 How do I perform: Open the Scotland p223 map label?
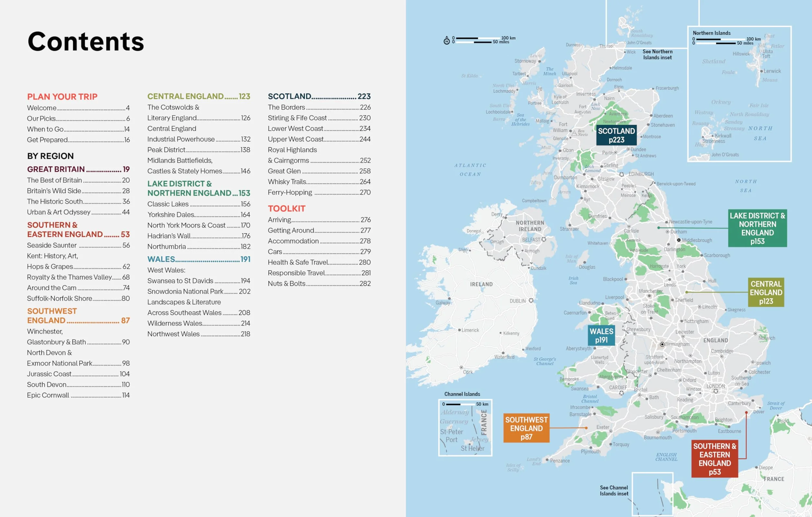coord(616,135)
